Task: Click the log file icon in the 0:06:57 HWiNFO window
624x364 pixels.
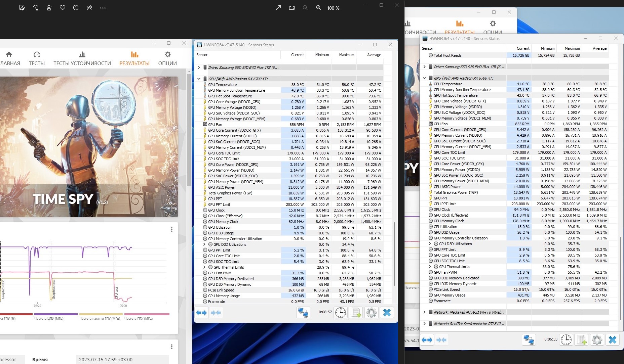Action: [356, 313]
